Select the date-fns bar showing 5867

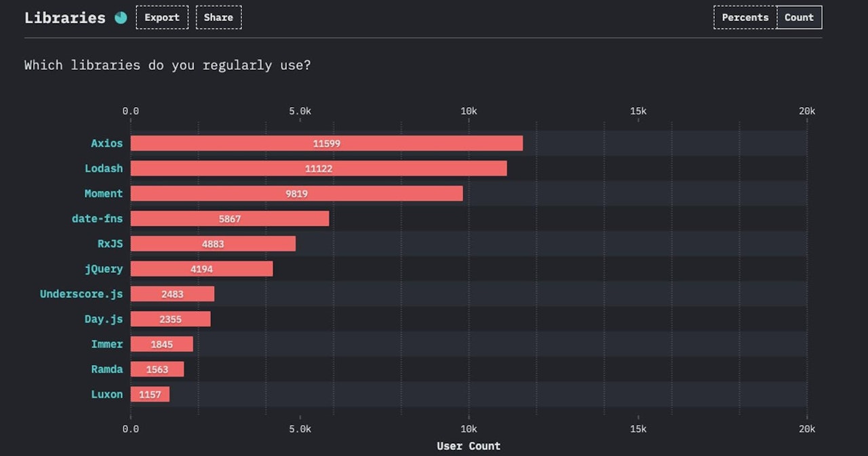tap(229, 218)
